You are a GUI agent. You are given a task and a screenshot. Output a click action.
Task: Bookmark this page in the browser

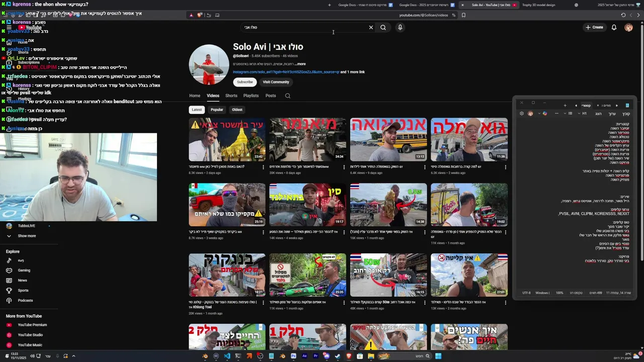[463, 15]
